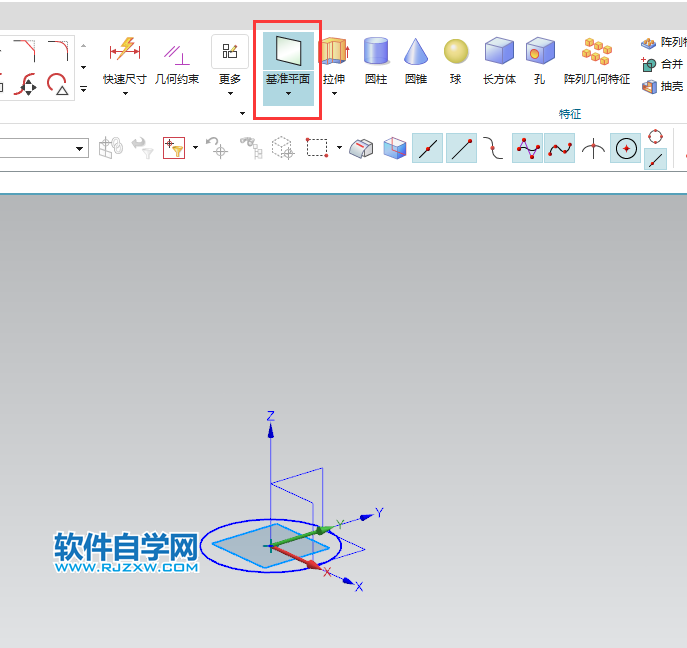Create a 球 sphere primitive

tap(456, 60)
